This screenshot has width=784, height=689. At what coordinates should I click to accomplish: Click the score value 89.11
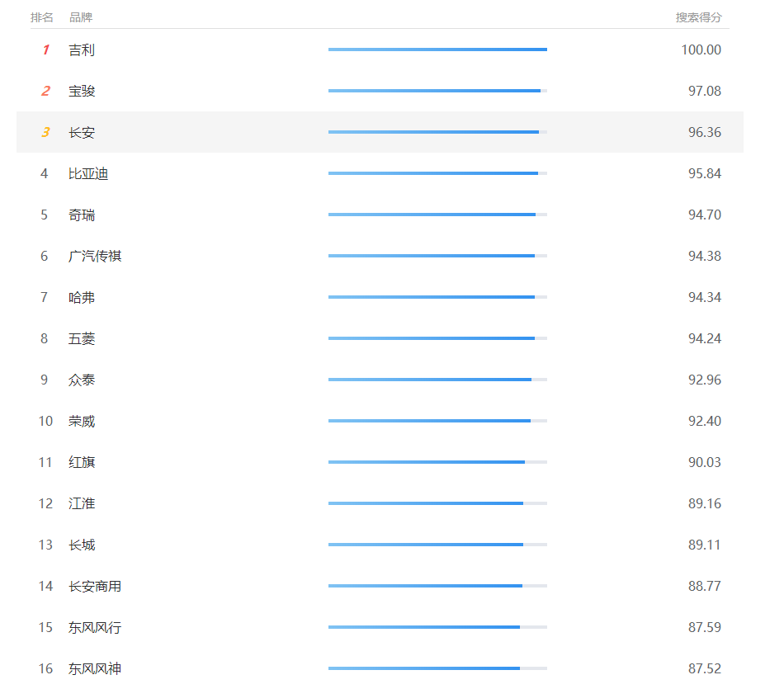[x=705, y=545]
